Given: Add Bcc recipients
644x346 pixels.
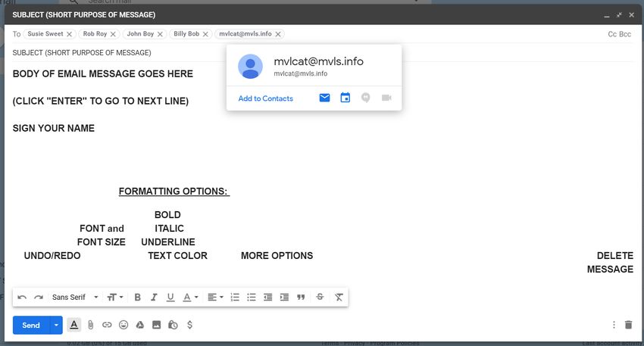Looking at the screenshot, I should point(625,34).
